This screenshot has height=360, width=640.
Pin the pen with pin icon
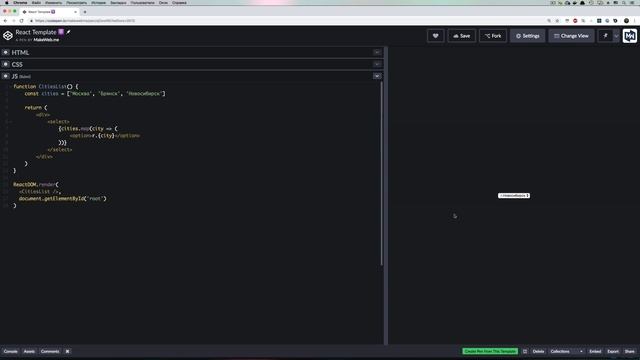point(605,36)
